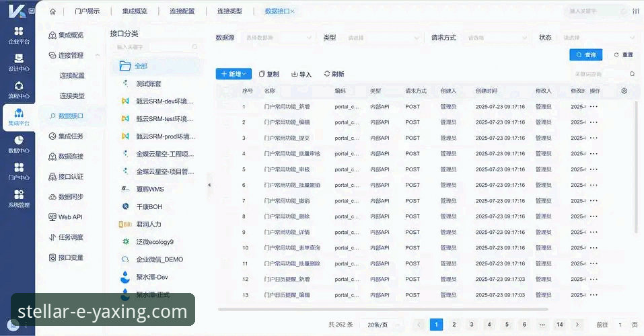Open 集成概览 in side menu

[66, 36]
